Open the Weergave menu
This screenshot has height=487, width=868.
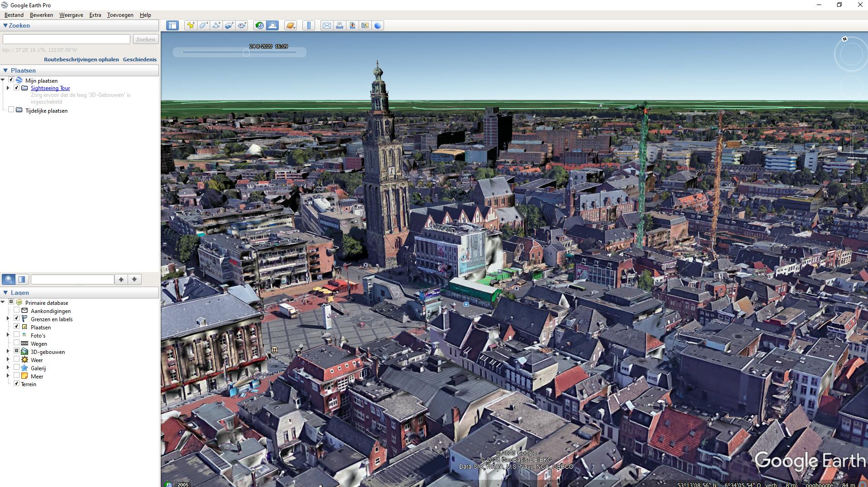pos(71,15)
